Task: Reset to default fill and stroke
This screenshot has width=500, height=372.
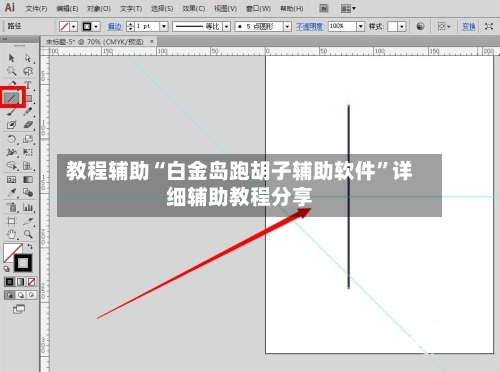Action: (x=7, y=269)
